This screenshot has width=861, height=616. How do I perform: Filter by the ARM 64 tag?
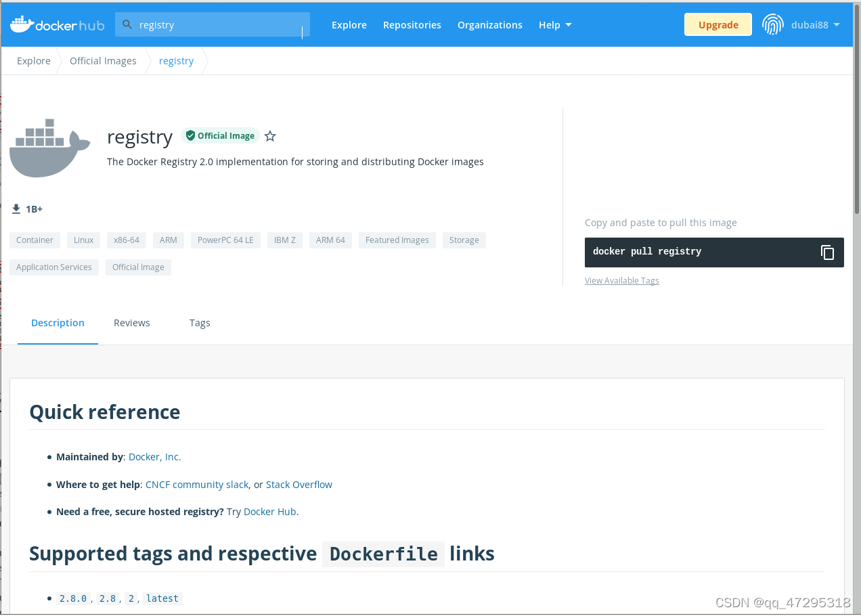point(330,240)
